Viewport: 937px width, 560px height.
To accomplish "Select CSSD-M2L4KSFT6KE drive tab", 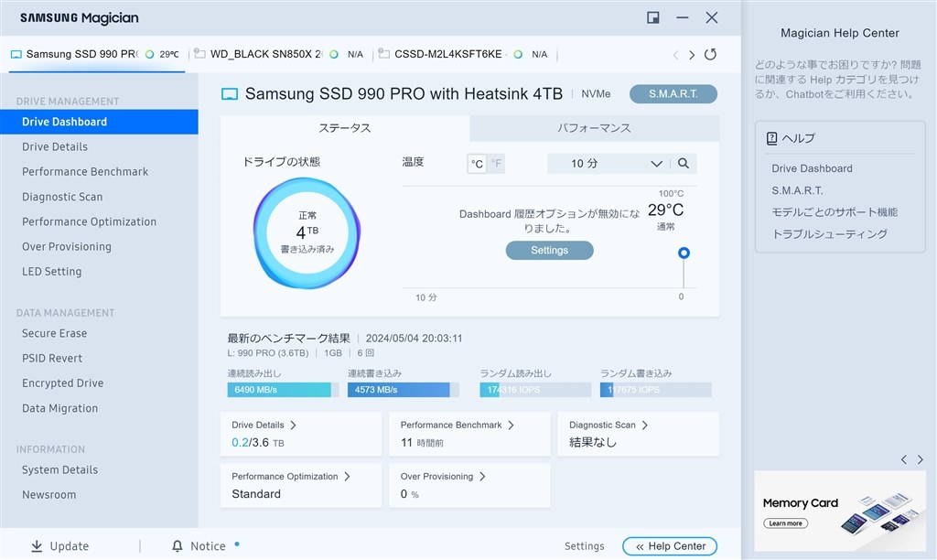I will 464,54.
